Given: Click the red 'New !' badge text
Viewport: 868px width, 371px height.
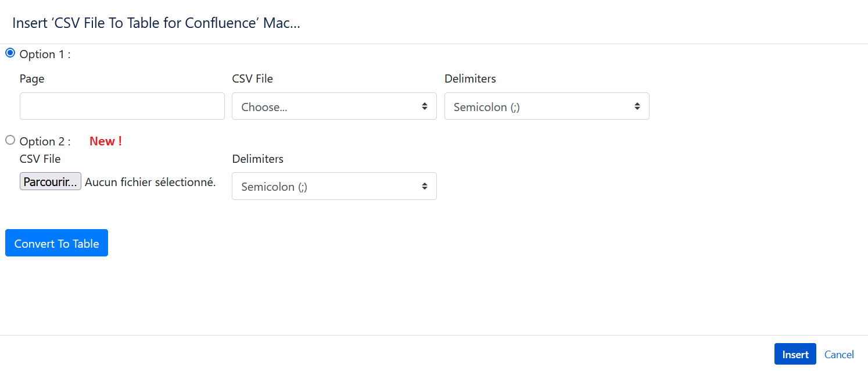Looking at the screenshot, I should tap(106, 141).
